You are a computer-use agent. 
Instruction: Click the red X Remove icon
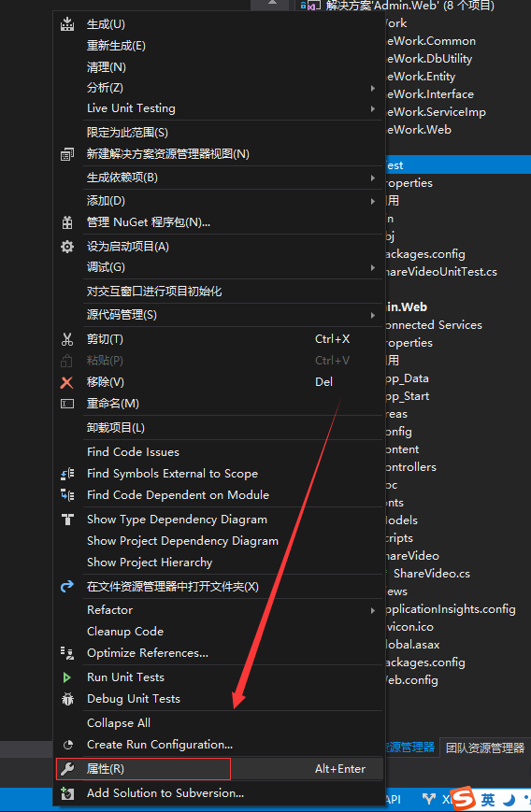[x=67, y=382]
